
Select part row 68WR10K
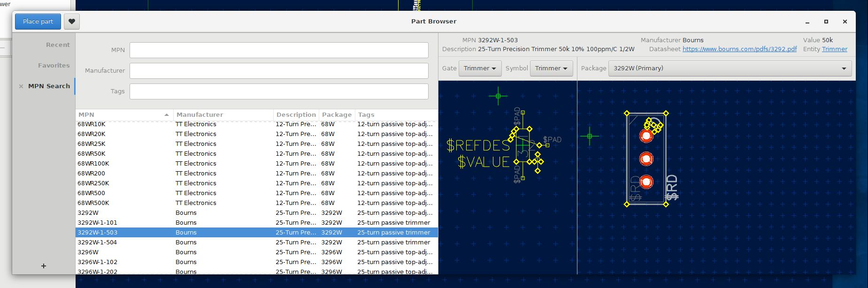[x=257, y=124]
